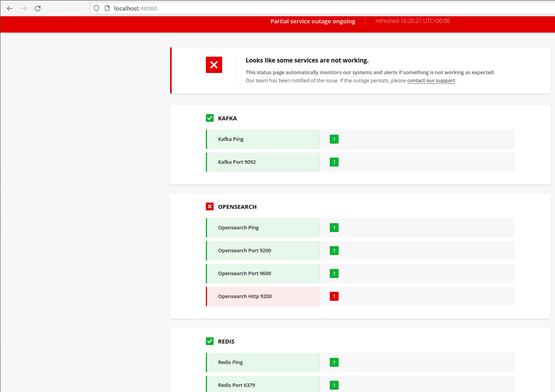This screenshot has width=555, height=392.
Task: Click the Opensearch Port 9200 label
Action: [x=244, y=251]
